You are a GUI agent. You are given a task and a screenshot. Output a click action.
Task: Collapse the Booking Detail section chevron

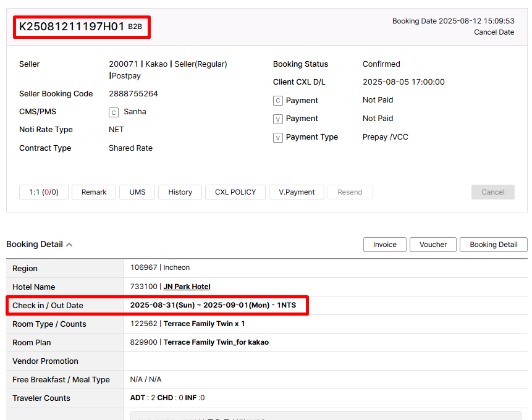69,245
